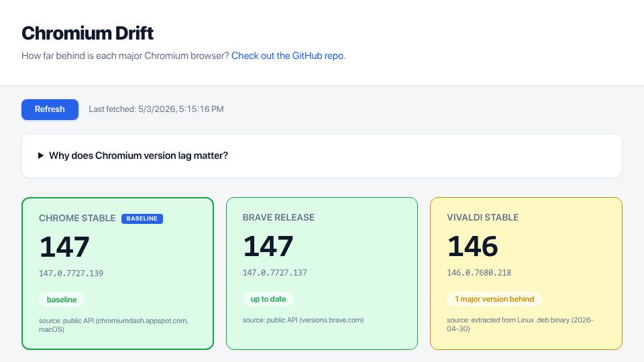The image size is (644, 362).
Task: Click the blue BASELINE badge
Action: 142,219
